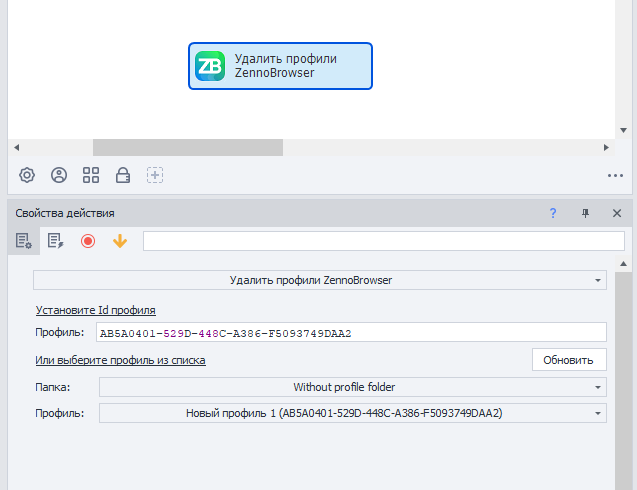
Task: Click the canvas scroll right arrow
Action: pos(606,147)
